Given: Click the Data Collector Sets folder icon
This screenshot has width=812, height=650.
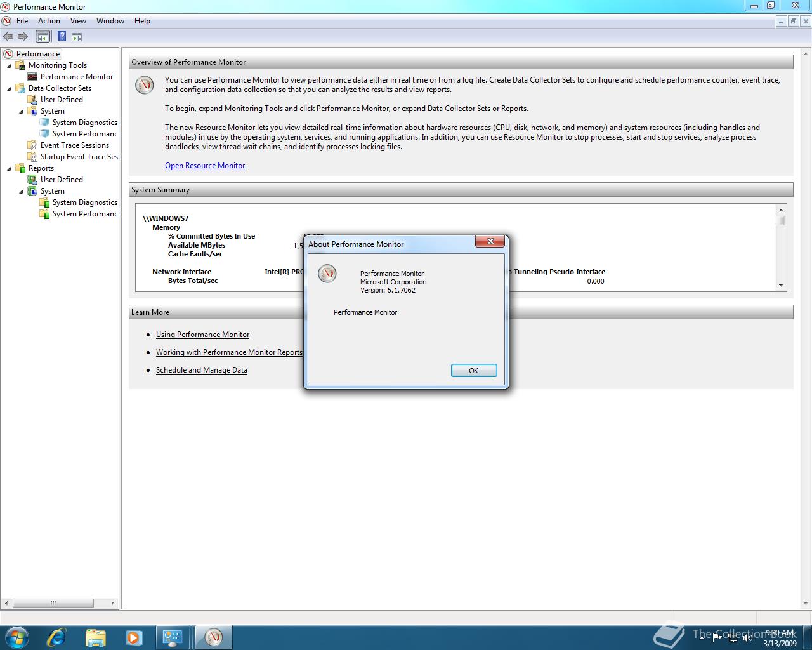Looking at the screenshot, I should pos(20,88).
